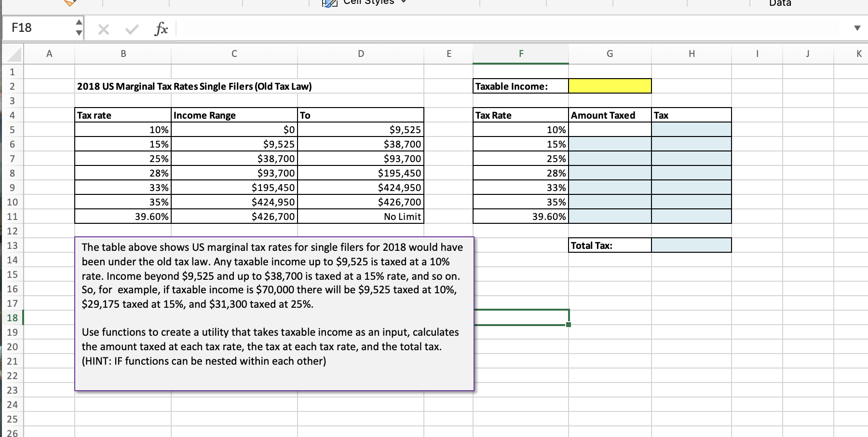The width and height of the screenshot is (868, 437).
Task: Select the 'Tax' header in column H
Action: pyautogui.click(x=692, y=115)
